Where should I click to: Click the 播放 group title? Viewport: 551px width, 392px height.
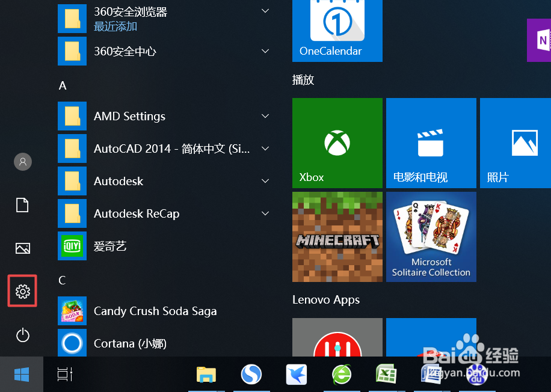pyautogui.click(x=303, y=80)
